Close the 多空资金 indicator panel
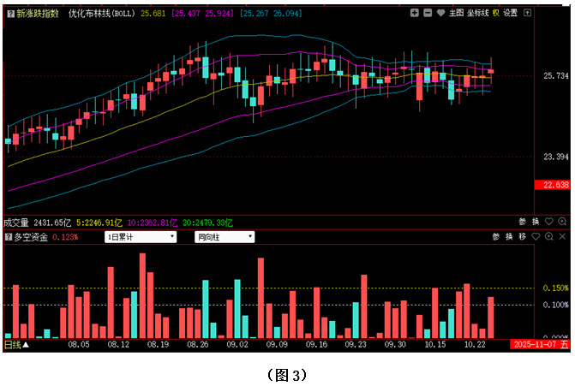The image size is (575, 392). pyautogui.click(x=562, y=236)
